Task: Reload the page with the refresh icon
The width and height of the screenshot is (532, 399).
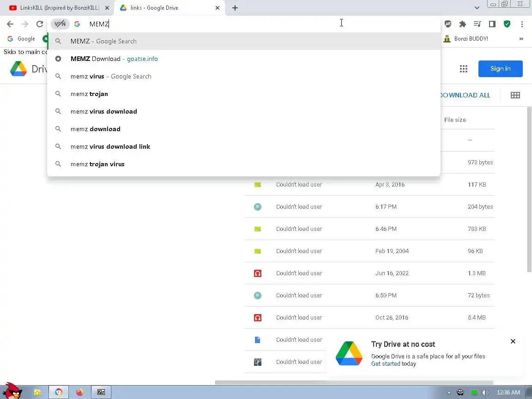Action: [40, 24]
